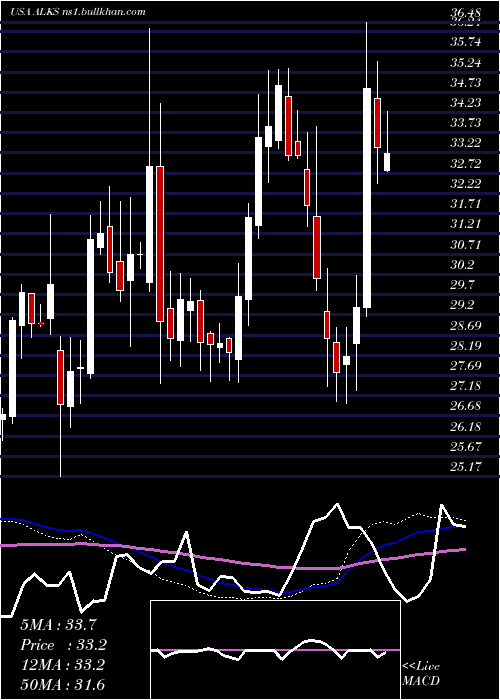Click the 'Price : 33.2' readout
Screen dimensions: 500x700
click(63, 645)
